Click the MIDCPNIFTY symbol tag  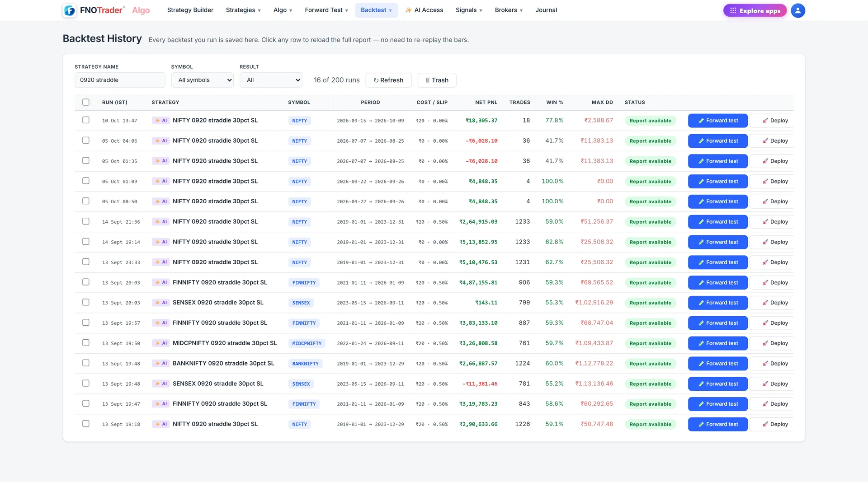[307, 343]
